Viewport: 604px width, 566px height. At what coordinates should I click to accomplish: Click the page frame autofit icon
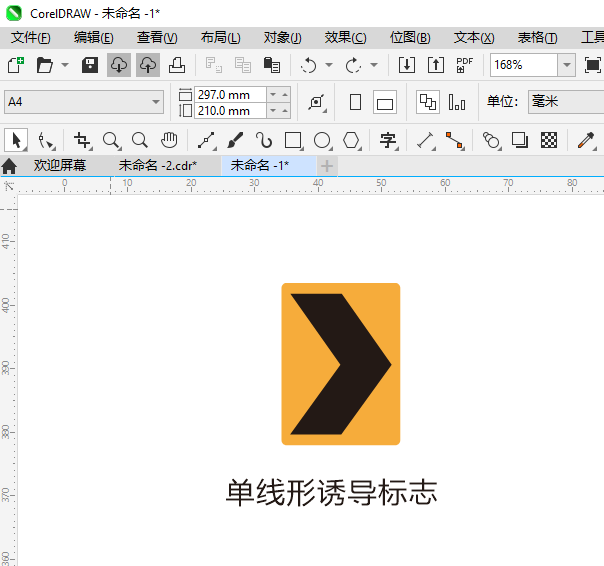317,102
